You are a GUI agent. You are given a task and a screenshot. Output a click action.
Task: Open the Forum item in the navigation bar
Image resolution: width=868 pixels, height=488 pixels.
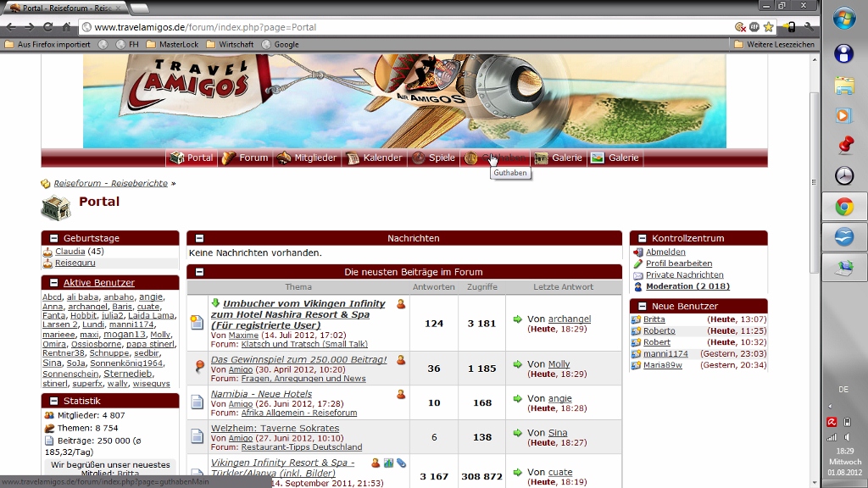245,158
